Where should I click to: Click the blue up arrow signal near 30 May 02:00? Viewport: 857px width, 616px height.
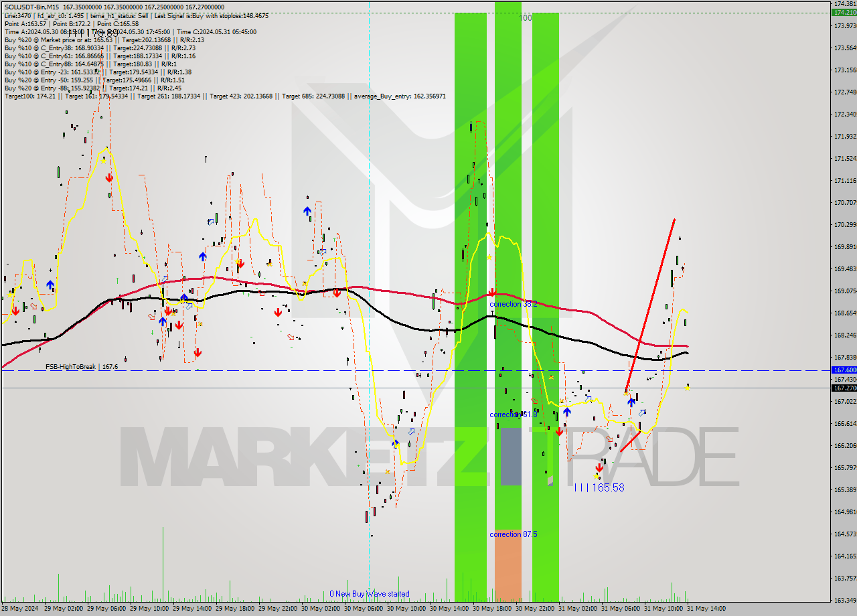[x=307, y=210]
